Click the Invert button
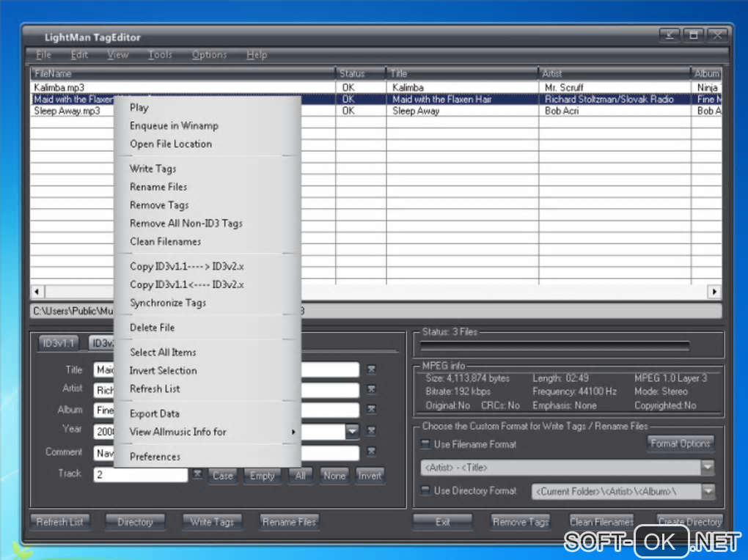748x560 pixels. (370, 476)
